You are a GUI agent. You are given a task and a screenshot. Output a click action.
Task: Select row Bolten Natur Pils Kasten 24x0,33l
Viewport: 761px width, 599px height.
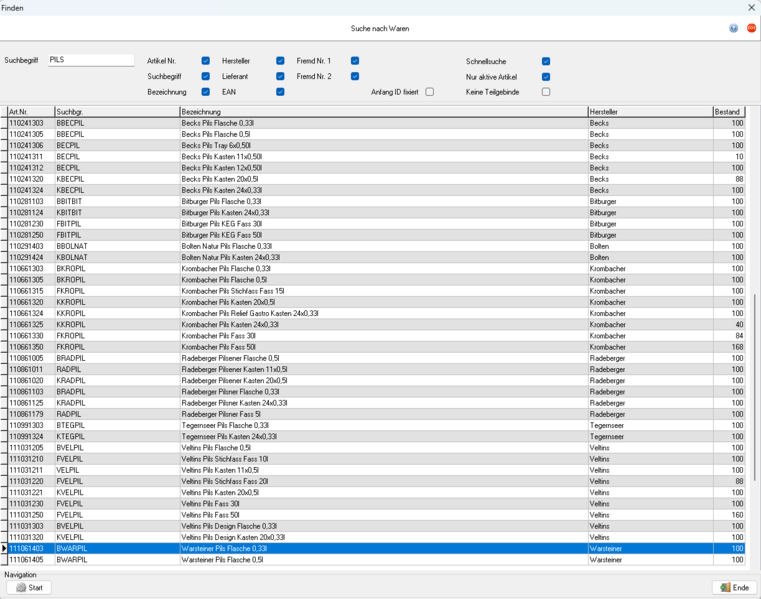(376, 257)
